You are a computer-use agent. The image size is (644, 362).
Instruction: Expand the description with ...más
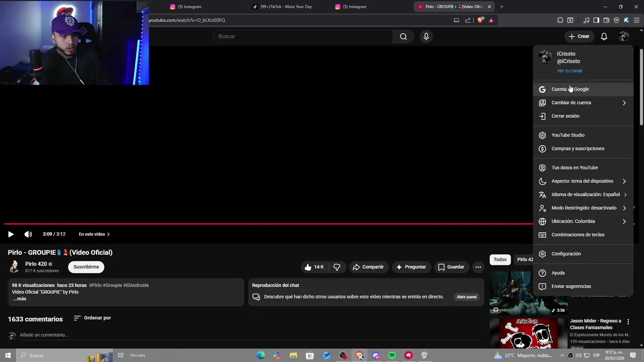point(20,299)
